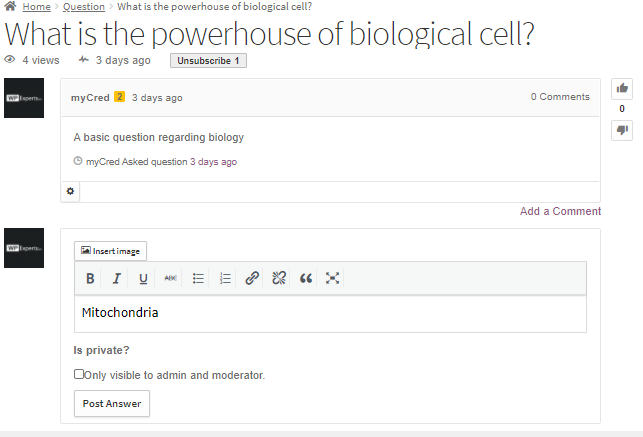Check 'Only visible to admin and moderator'
Viewport: 643px width, 437px height.
coord(79,374)
